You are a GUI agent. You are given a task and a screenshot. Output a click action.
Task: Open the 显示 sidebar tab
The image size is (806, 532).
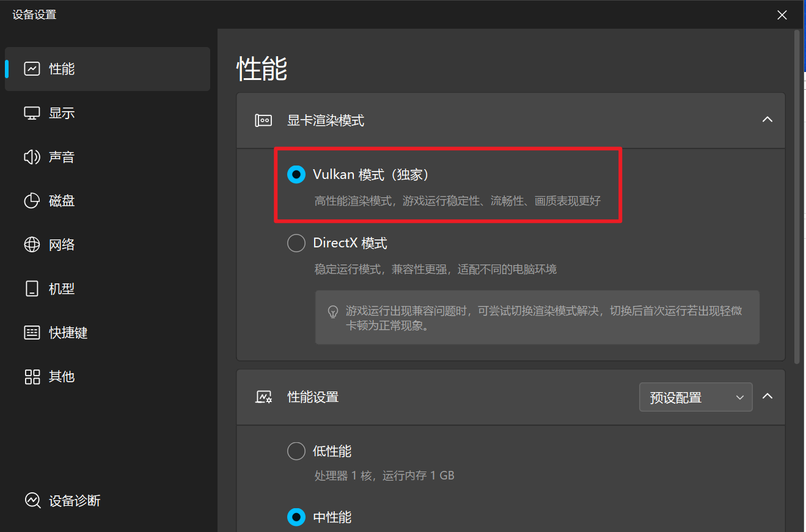click(108, 113)
